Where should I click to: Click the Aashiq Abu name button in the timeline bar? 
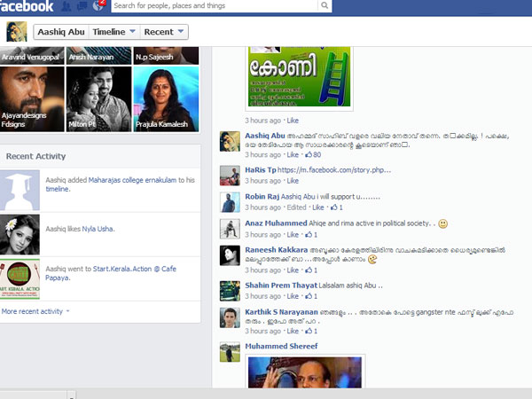pyautogui.click(x=59, y=32)
